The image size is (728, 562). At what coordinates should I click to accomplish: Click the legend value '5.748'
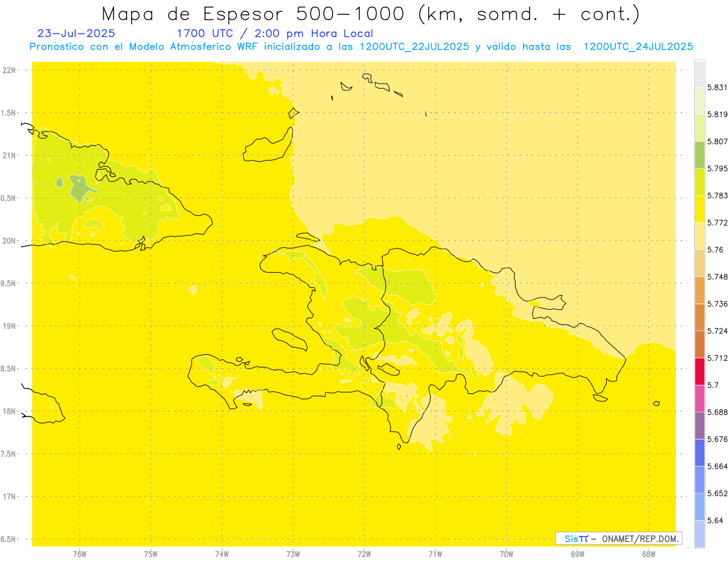[718, 277]
